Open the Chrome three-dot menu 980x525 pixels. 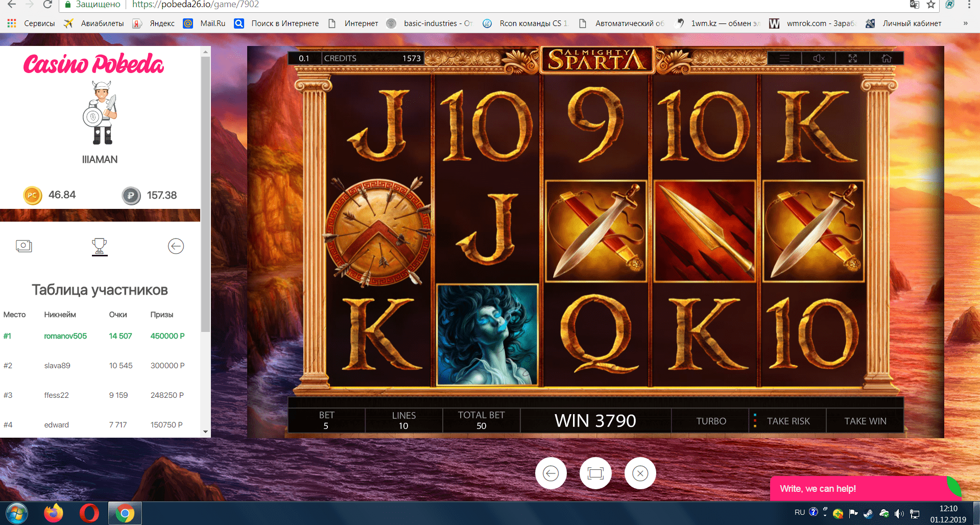click(969, 5)
